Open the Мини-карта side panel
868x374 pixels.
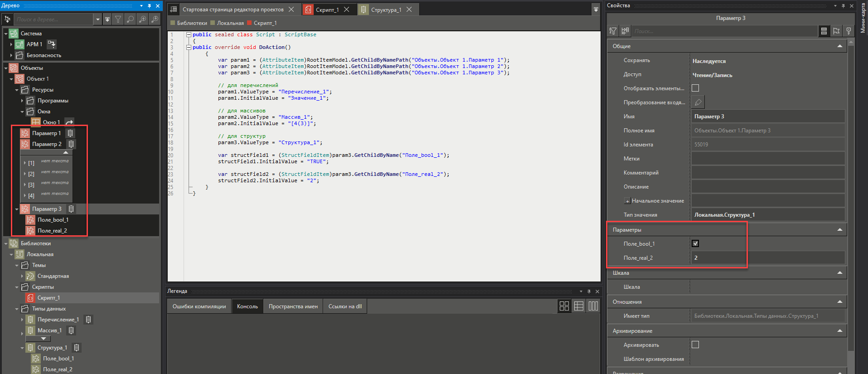click(x=863, y=18)
